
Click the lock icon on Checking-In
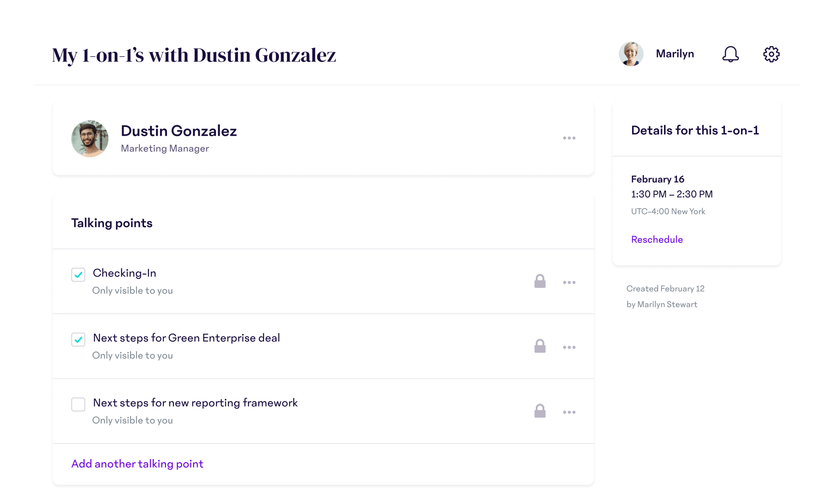(539, 281)
